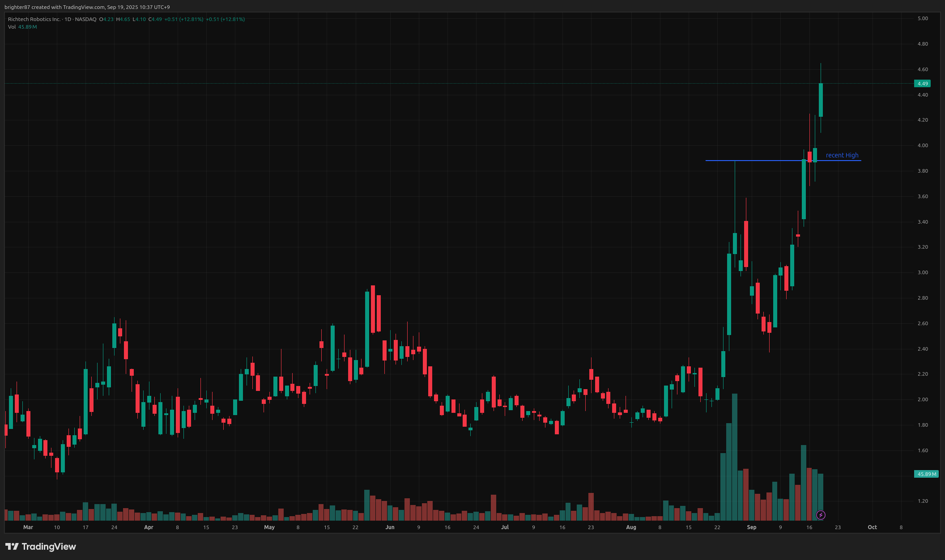Click the 2.00 price axis label

(x=923, y=399)
